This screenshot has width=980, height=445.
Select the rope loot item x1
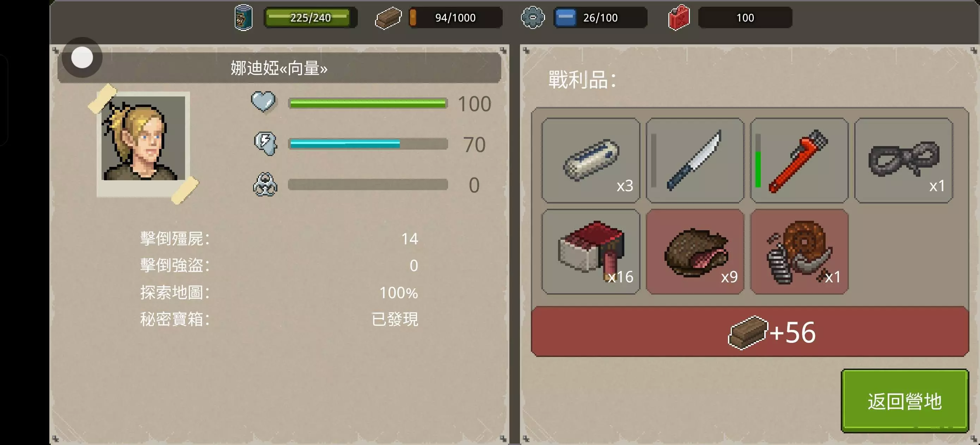tap(904, 161)
